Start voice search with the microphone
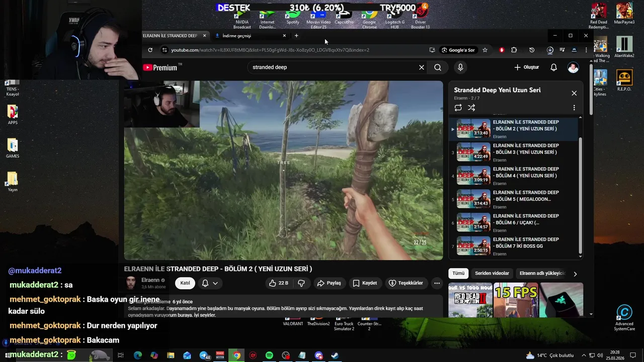The height and width of the screenshot is (362, 644). click(x=460, y=67)
